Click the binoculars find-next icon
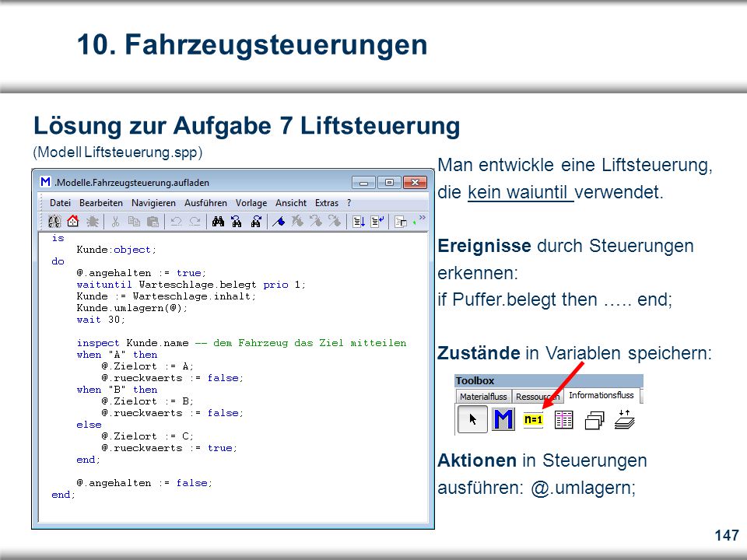 click(256, 222)
